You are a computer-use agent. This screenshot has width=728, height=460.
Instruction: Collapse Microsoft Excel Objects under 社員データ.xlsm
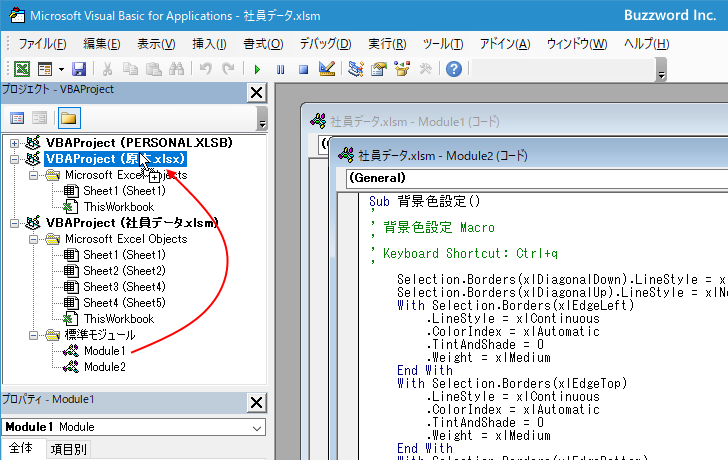[33, 240]
